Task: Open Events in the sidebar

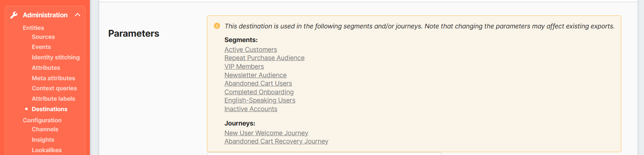Action: pyautogui.click(x=41, y=47)
